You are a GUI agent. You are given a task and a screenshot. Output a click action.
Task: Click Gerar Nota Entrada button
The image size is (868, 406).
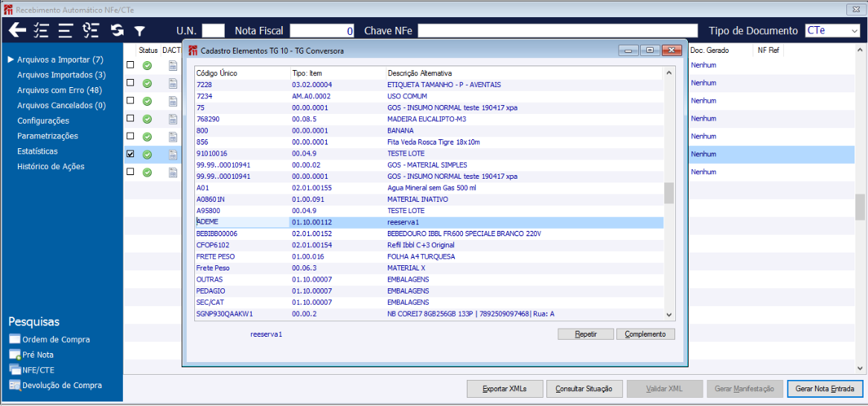coord(825,389)
